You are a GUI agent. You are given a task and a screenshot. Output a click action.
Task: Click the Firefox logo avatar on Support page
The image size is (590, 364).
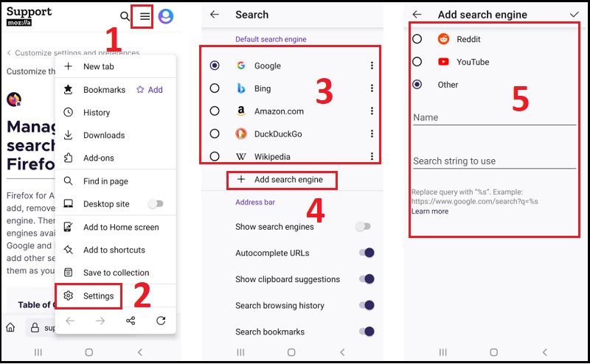(14, 99)
